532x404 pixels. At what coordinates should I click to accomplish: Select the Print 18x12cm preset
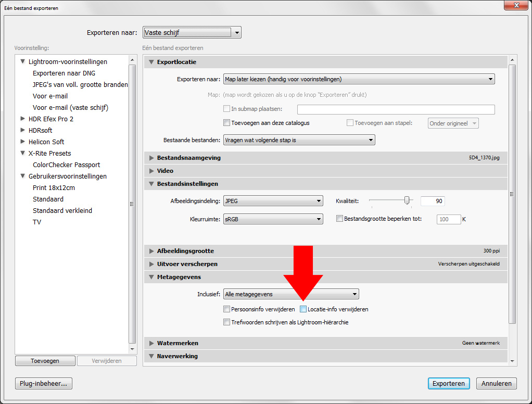click(x=54, y=187)
